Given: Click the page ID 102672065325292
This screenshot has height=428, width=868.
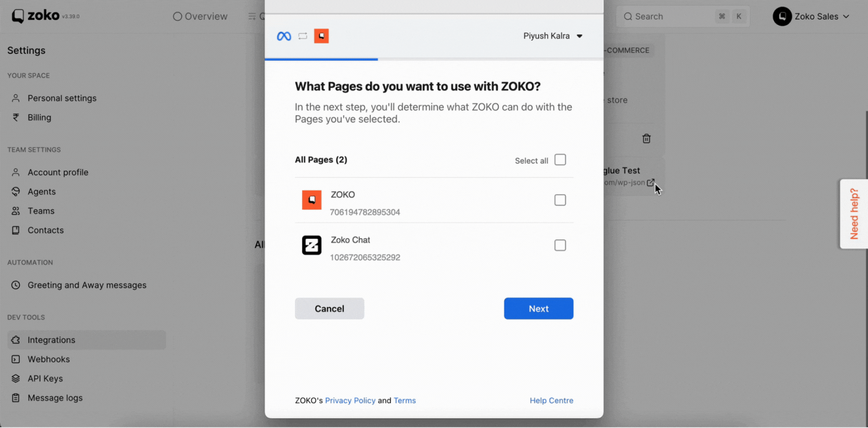Looking at the screenshot, I should click(365, 258).
